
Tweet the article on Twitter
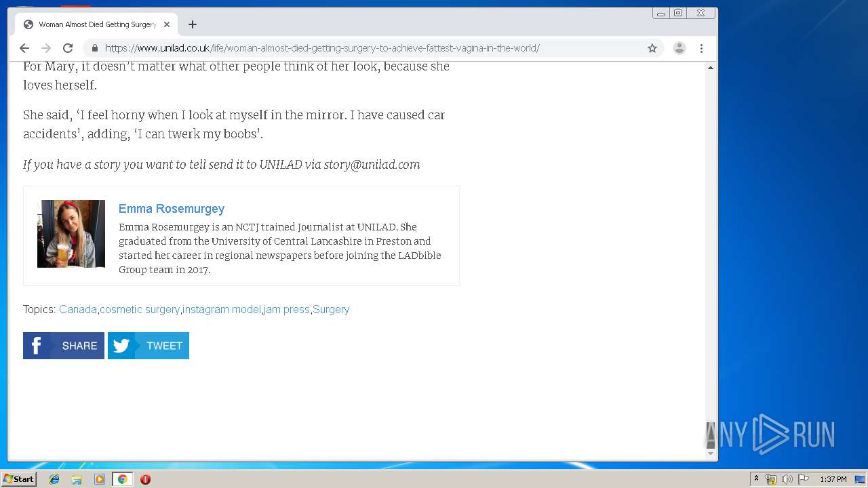(149, 346)
